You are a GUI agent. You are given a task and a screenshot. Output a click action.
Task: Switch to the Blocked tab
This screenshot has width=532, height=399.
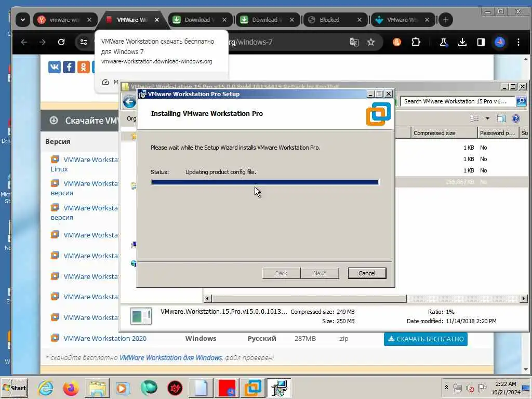pyautogui.click(x=335, y=20)
